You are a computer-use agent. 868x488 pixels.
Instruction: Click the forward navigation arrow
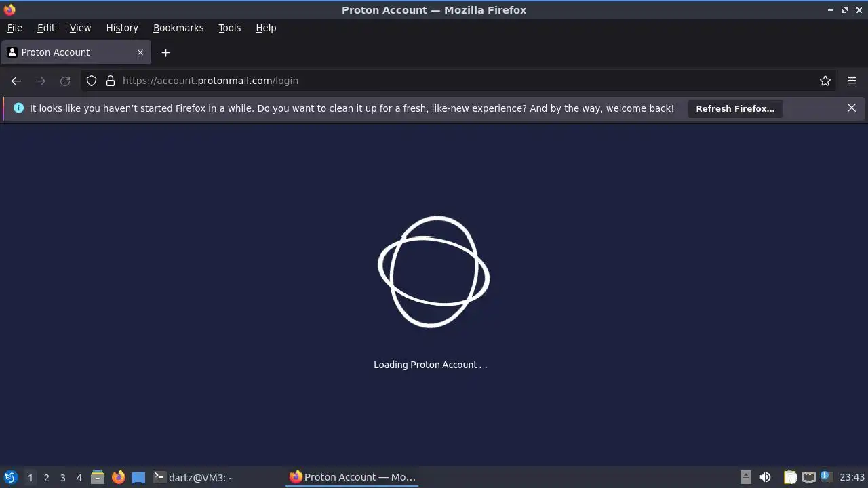pos(41,81)
